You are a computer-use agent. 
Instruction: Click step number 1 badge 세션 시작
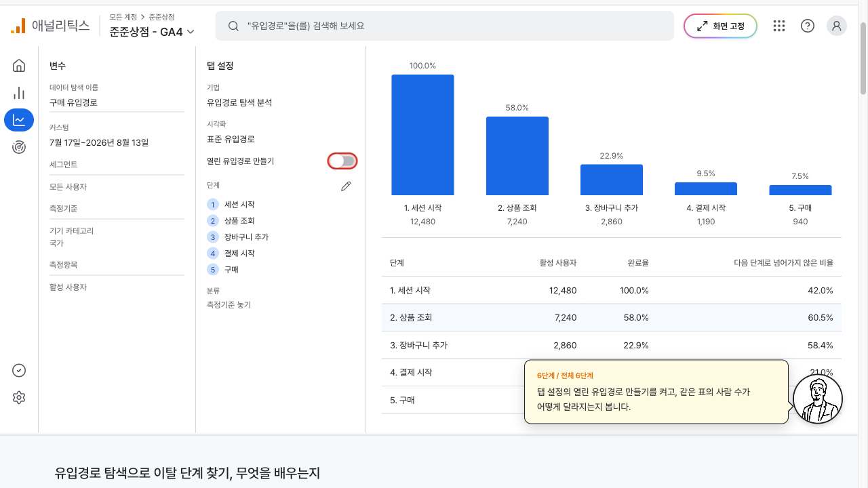pos(213,204)
